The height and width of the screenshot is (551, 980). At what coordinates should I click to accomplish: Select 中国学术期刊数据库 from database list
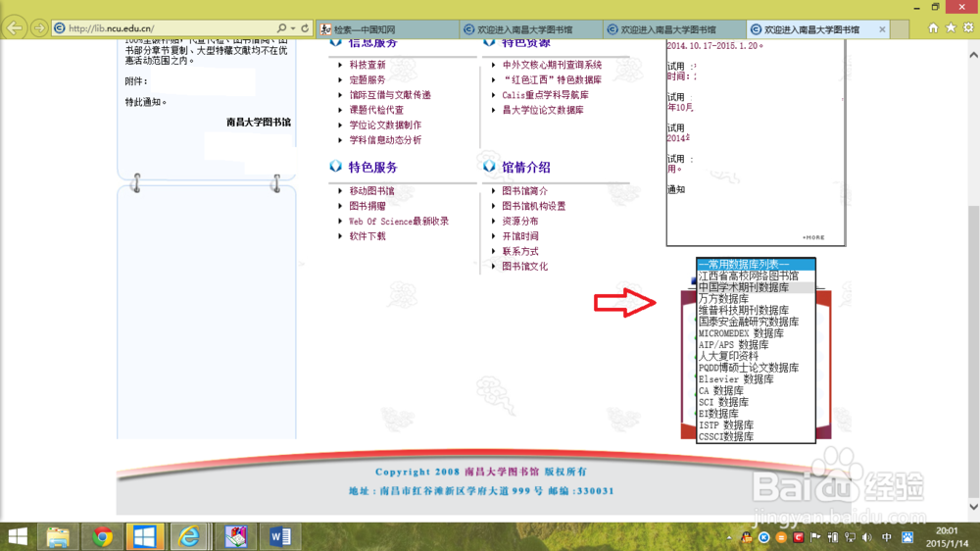(756, 287)
